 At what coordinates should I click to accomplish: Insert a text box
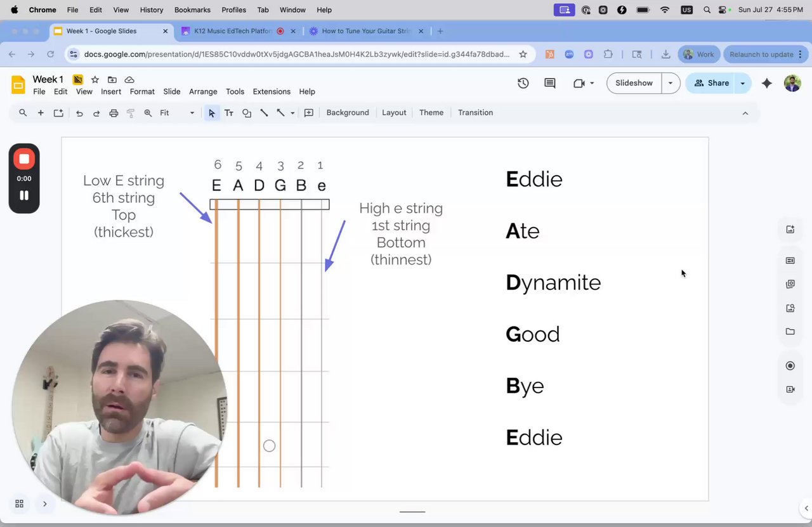pos(229,113)
